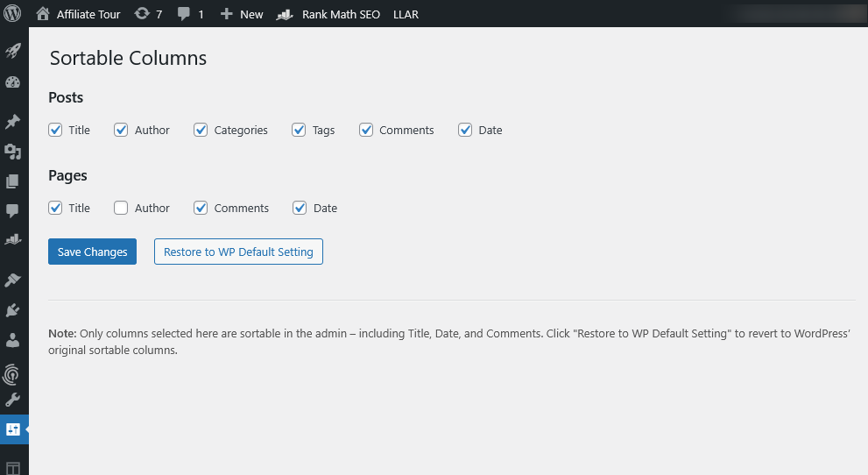
Task: Open the Dashboard gauge icon in sidebar
Action: coord(13,83)
